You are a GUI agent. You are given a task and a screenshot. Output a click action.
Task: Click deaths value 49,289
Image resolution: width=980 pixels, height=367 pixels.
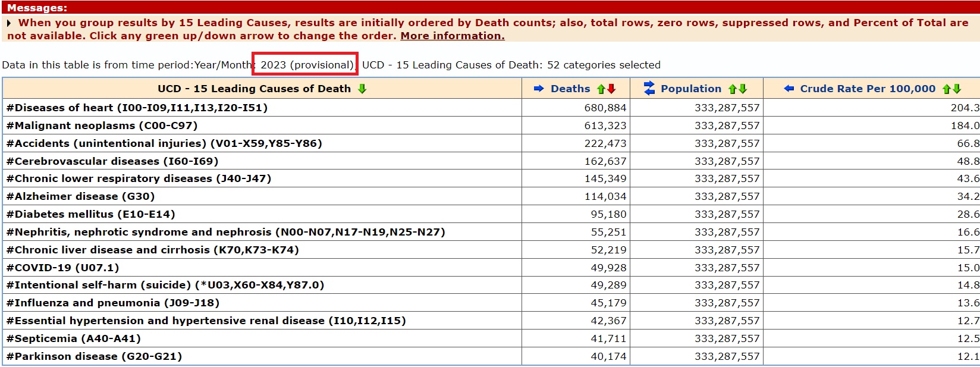click(609, 285)
